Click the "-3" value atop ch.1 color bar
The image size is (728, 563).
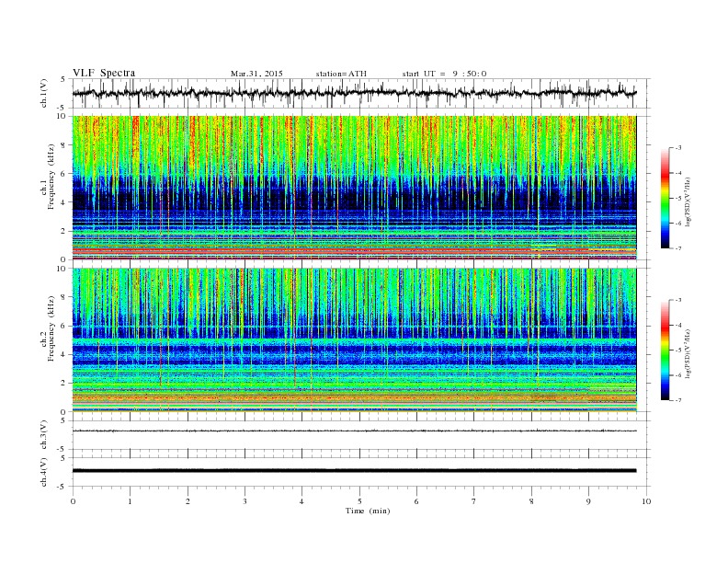[678, 148]
